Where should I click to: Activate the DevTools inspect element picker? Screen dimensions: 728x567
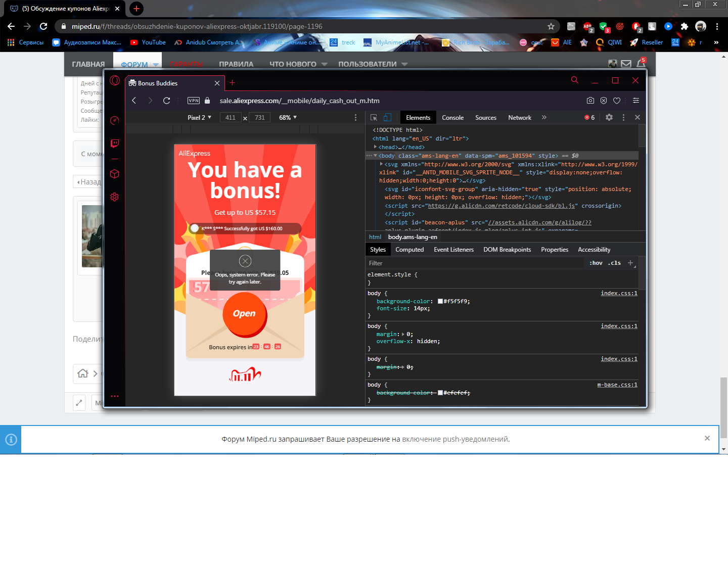(374, 117)
